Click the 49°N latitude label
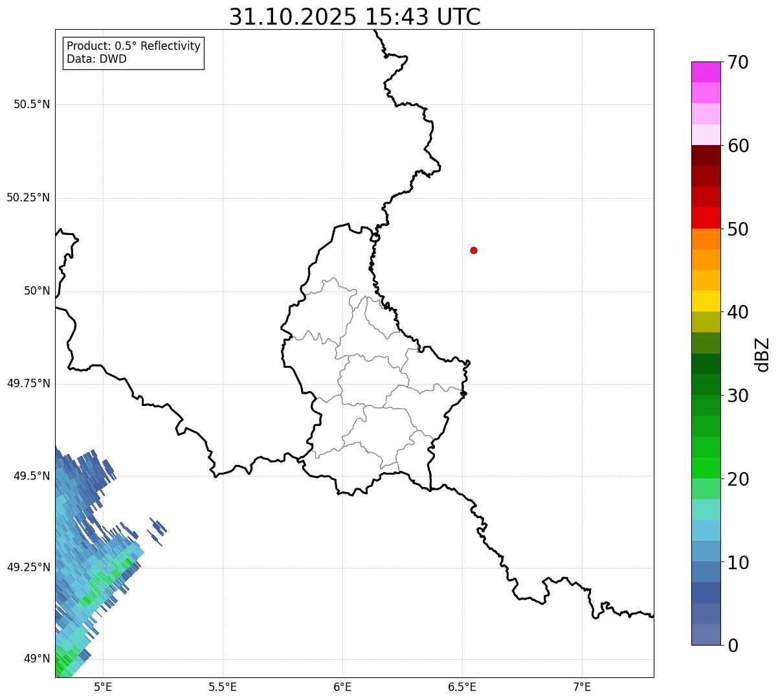 tap(37, 659)
